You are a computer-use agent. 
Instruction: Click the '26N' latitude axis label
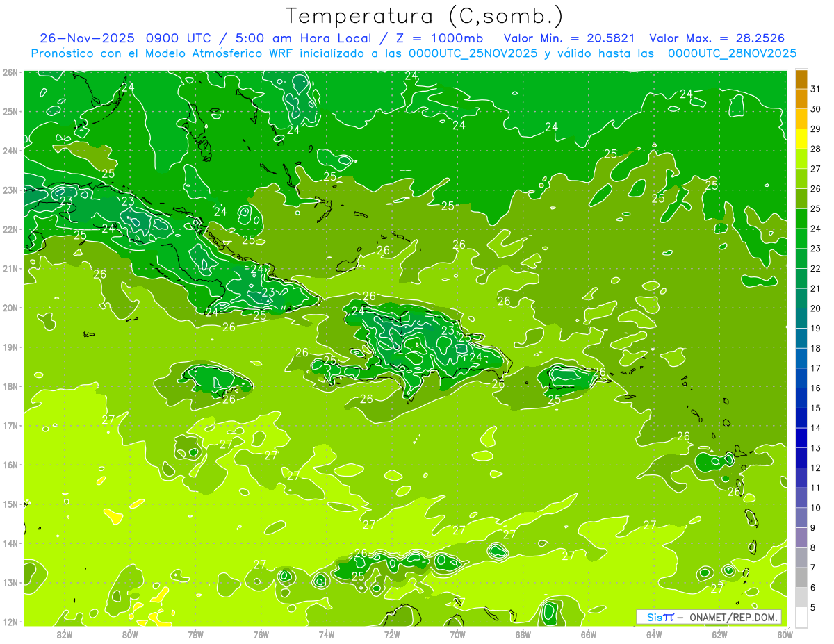(x=10, y=72)
